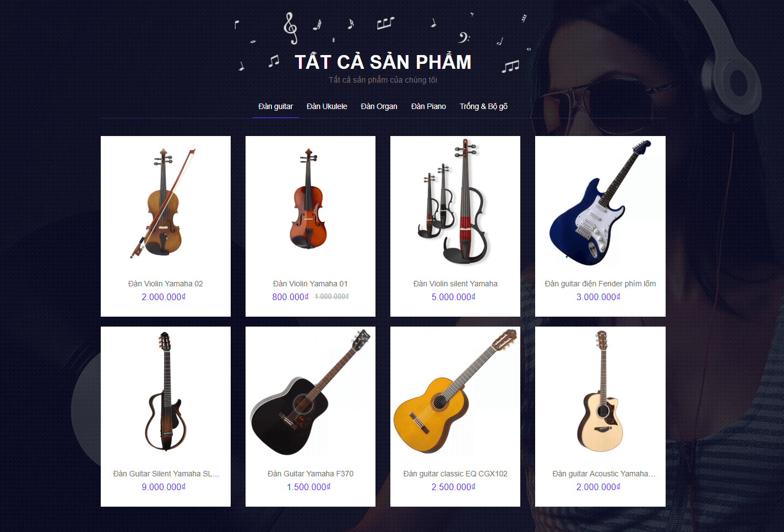
Task: Select the Đàn Organ tab
Action: click(x=379, y=106)
